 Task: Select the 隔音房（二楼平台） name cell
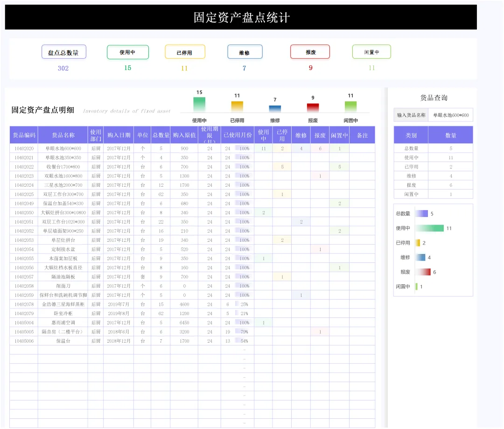(63, 332)
